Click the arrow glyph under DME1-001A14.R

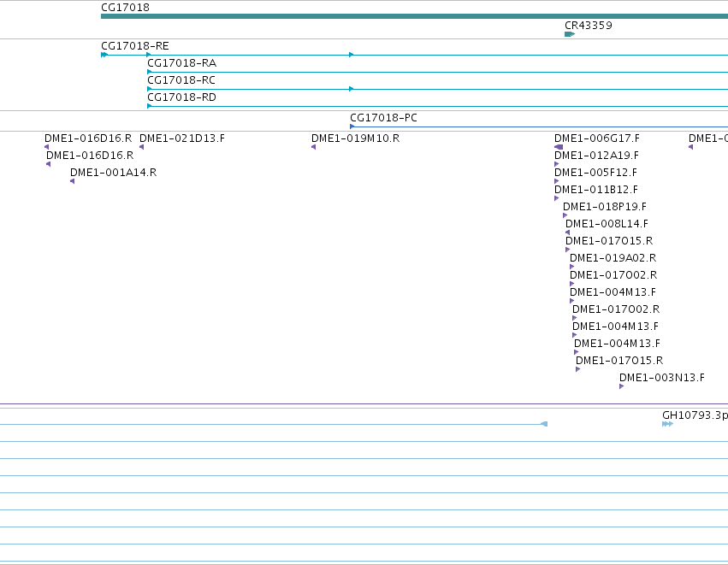(x=72, y=181)
